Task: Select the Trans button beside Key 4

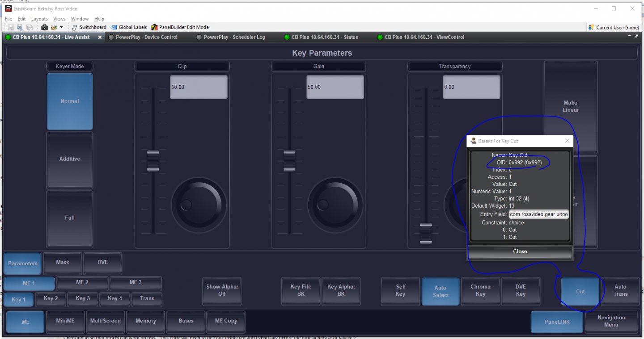Action: click(147, 299)
